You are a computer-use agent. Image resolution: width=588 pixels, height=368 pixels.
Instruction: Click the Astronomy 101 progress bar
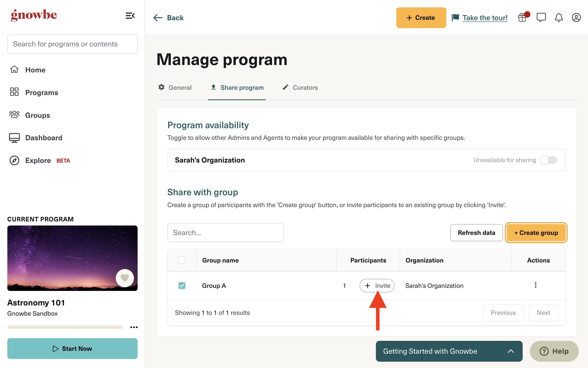tap(65, 327)
